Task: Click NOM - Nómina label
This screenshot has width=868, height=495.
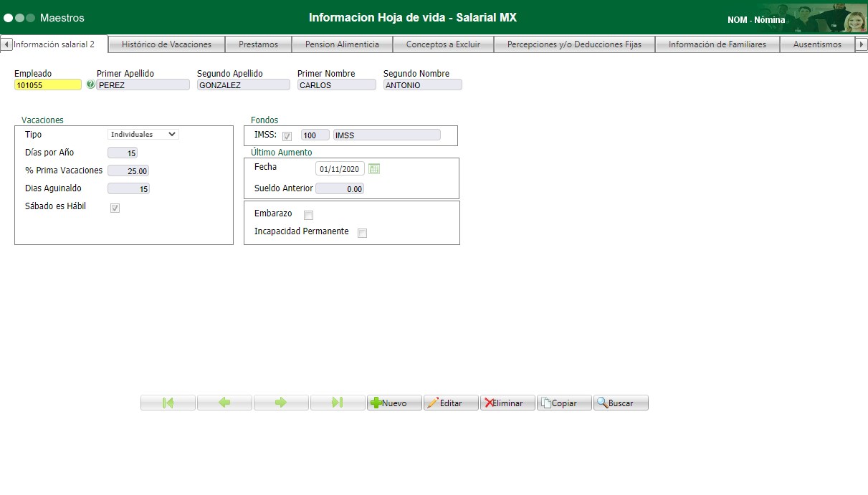Action: [x=756, y=20]
